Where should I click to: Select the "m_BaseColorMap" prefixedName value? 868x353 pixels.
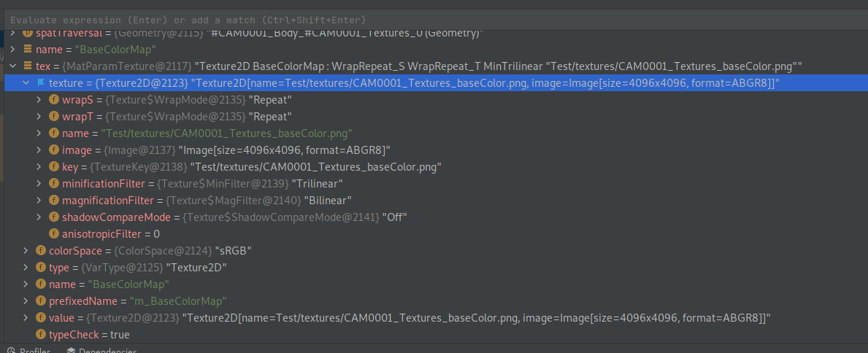178,301
